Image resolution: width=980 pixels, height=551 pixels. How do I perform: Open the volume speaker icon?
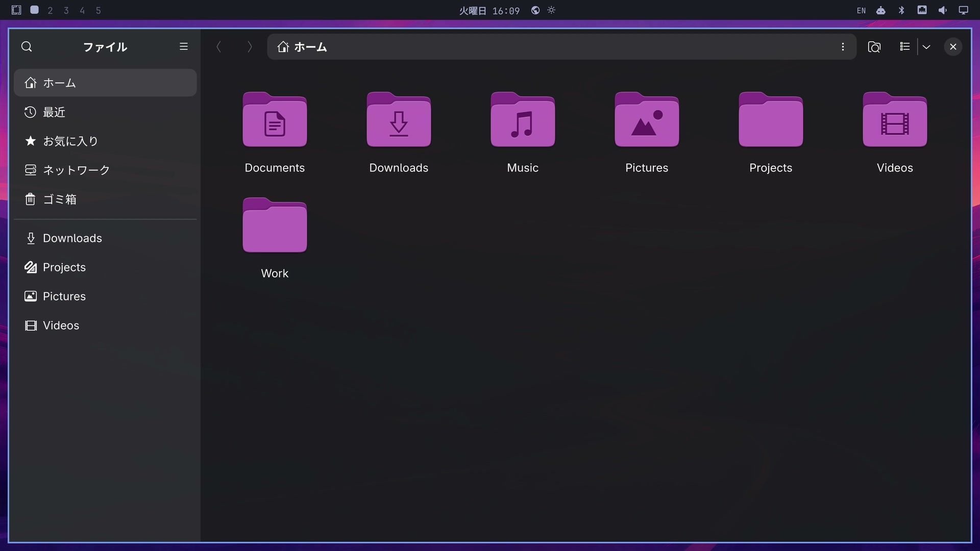coord(942,10)
